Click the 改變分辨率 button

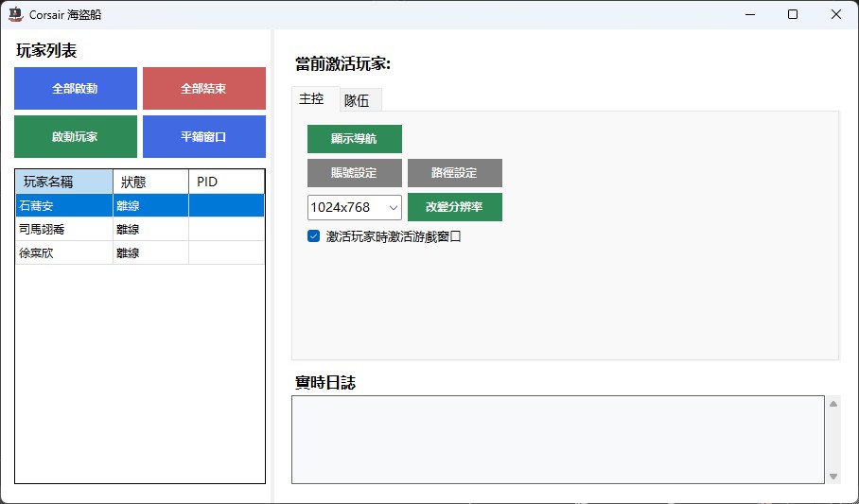[454, 207]
